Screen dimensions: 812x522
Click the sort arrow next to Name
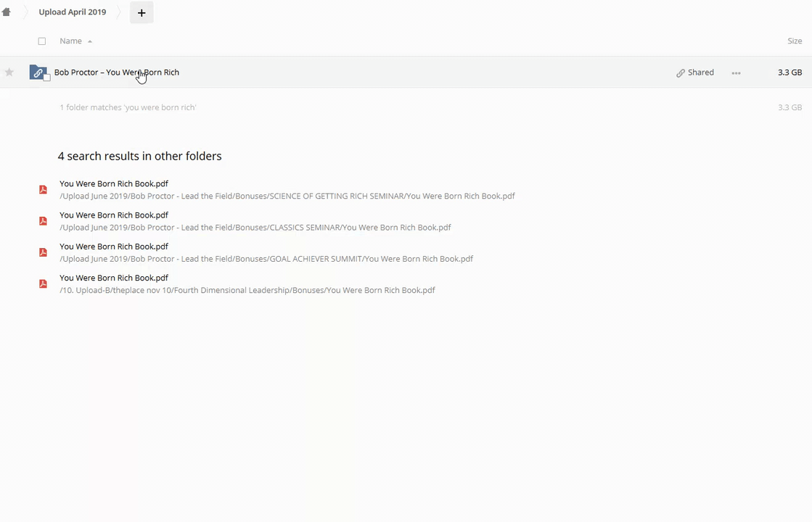90,41
